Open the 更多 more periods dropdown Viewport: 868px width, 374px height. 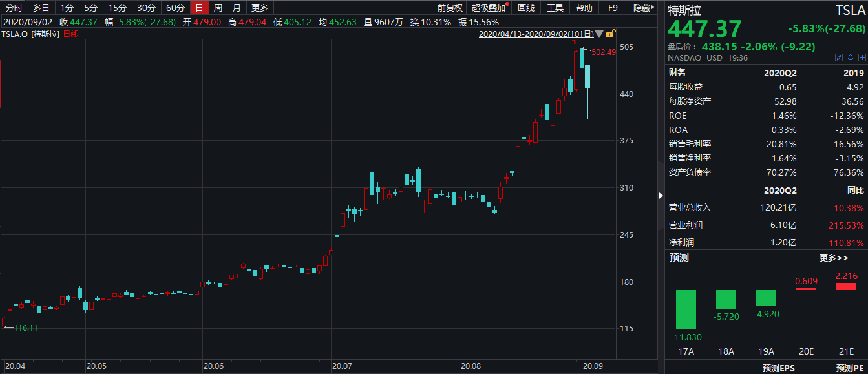(260, 8)
